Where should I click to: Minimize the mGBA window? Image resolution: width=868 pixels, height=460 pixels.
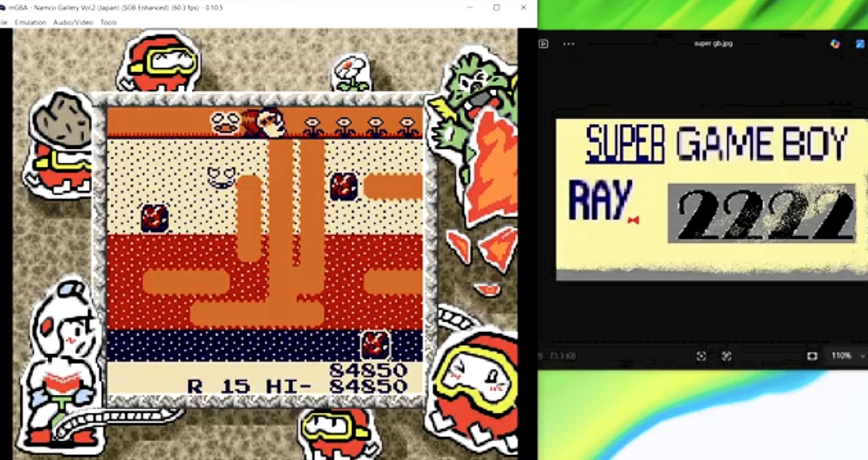[x=470, y=7]
